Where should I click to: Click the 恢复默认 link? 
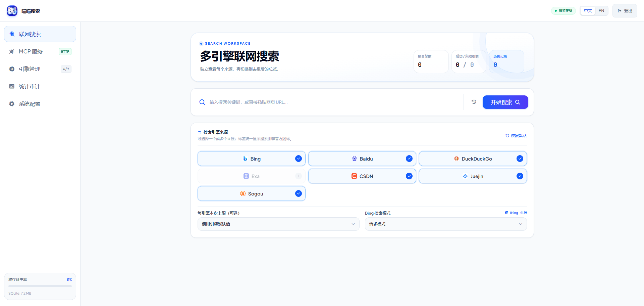pos(516,136)
